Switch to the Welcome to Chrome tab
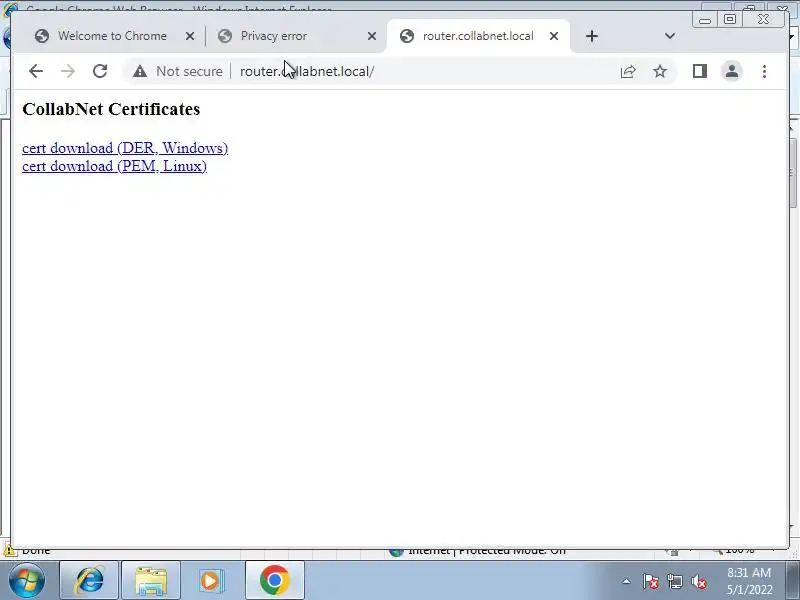 pyautogui.click(x=112, y=36)
